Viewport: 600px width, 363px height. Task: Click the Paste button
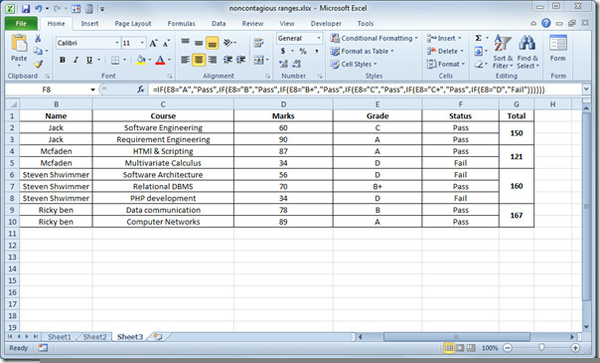point(19,50)
